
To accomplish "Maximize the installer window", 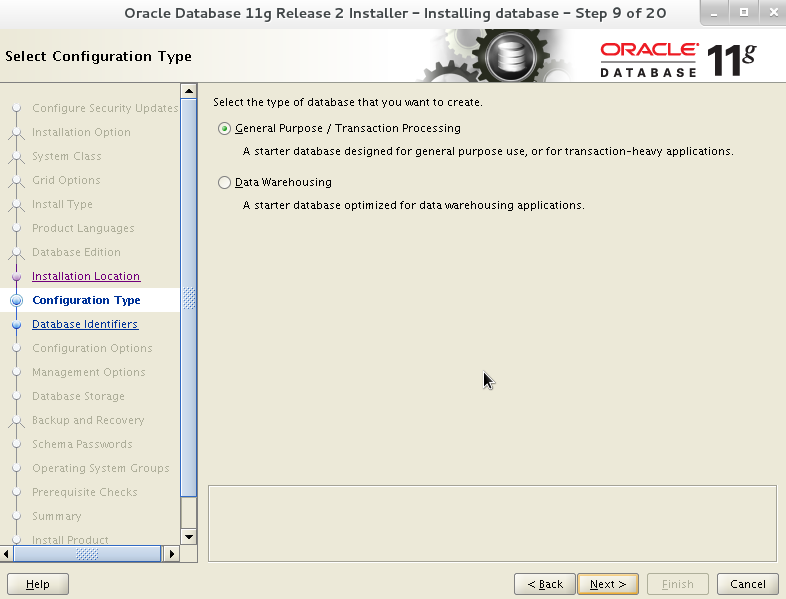I will [x=744, y=13].
